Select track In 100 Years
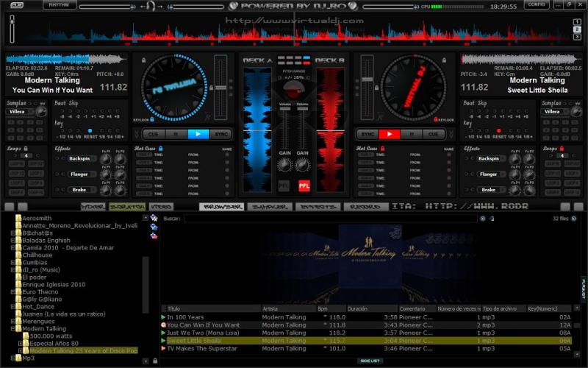The image size is (588, 368). 366,317
